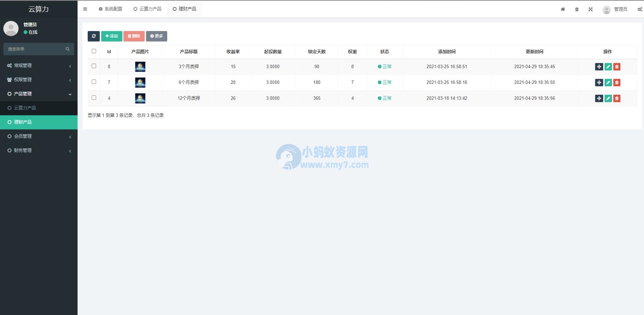The image size is (644, 315).
Task: Click the fullscreen expand icon in top bar
Action: coord(590,9)
